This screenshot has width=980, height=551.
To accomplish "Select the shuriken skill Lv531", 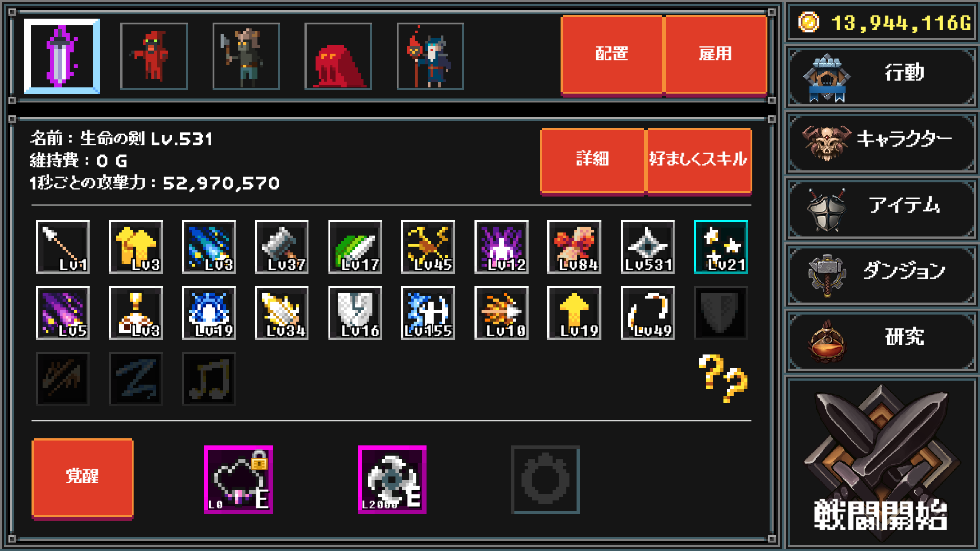I will click(648, 247).
